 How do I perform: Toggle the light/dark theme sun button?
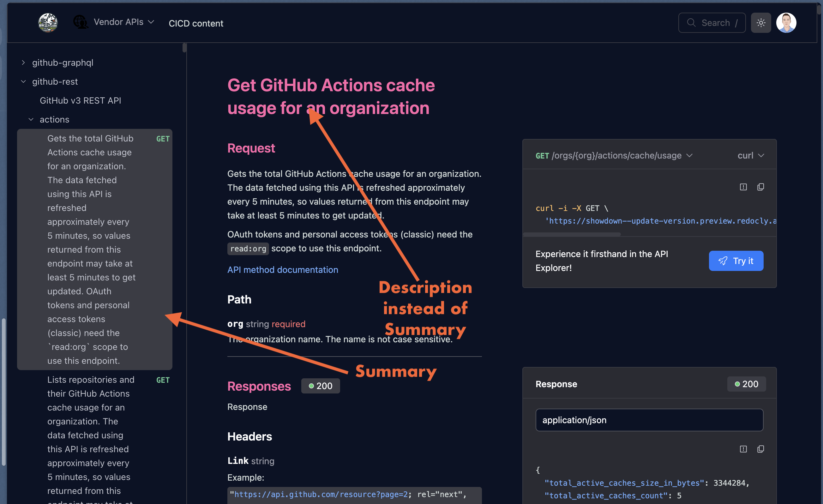tap(761, 23)
